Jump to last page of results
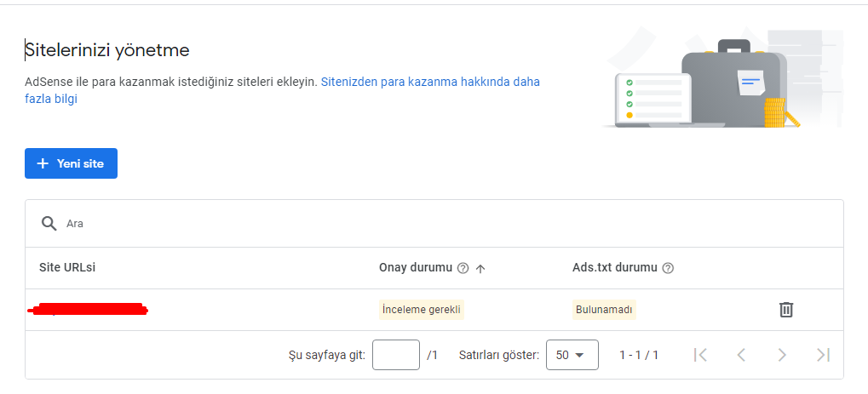Screen dimensions: 868x394 click(x=823, y=355)
